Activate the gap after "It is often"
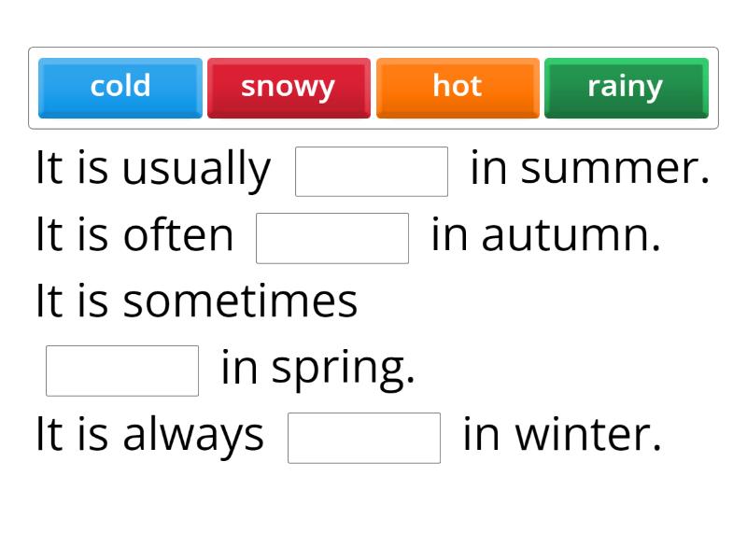The width and height of the screenshot is (747, 560). coord(332,238)
